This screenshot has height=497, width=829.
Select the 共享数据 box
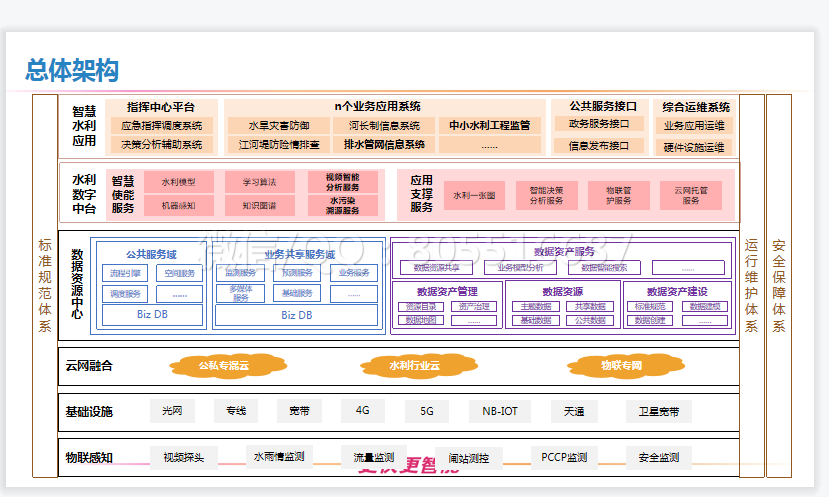[590, 307]
